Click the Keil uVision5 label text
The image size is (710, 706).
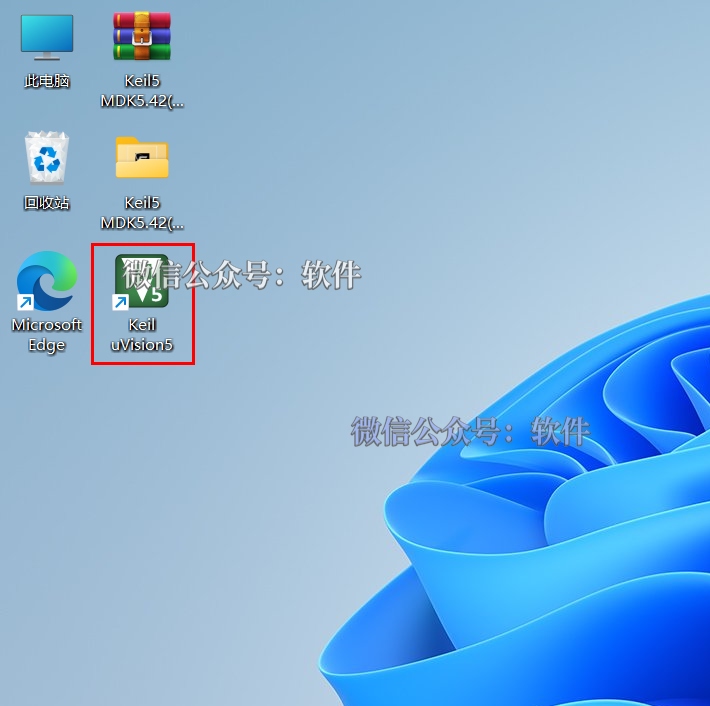pos(142,335)
